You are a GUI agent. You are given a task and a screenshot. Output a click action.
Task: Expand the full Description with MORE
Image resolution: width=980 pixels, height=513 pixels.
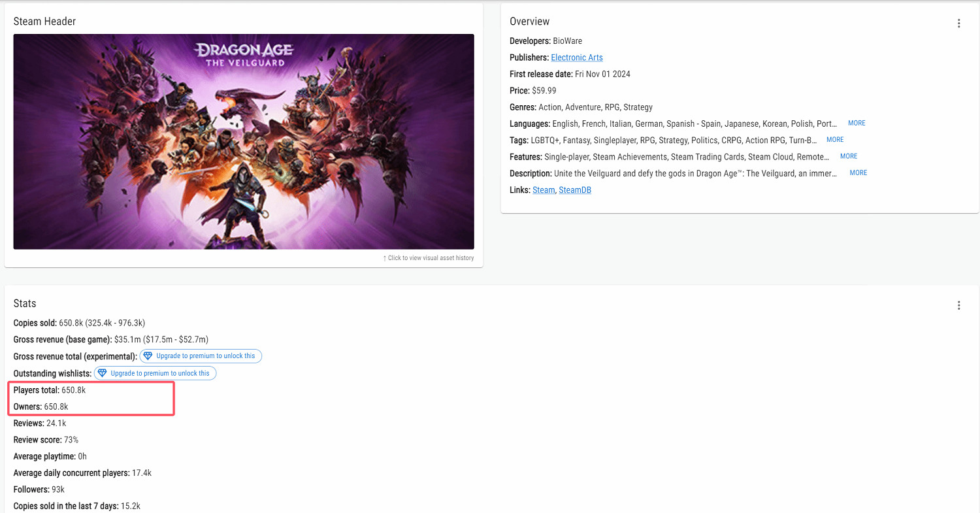point(858,173)
